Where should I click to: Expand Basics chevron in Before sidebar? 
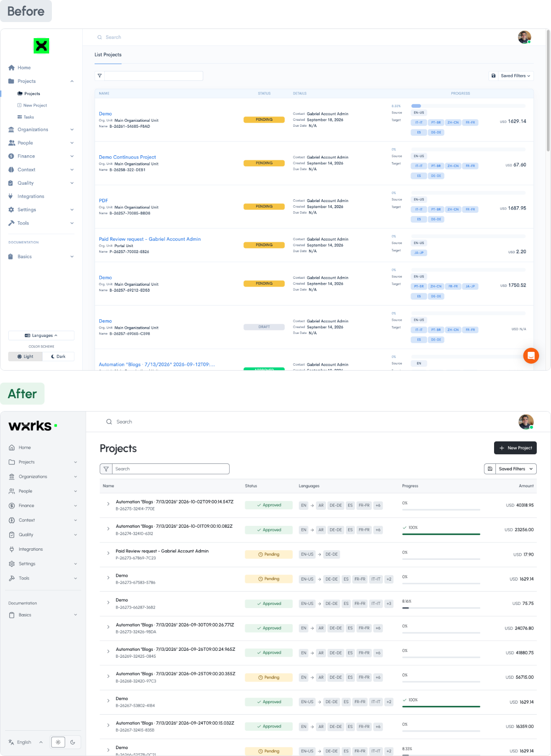pos(72,257)
